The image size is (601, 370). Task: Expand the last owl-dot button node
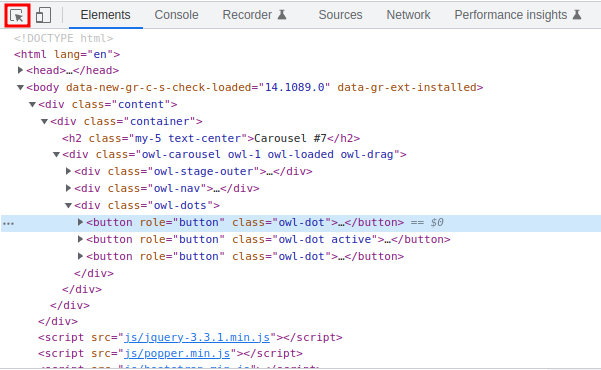click(80, 256)
